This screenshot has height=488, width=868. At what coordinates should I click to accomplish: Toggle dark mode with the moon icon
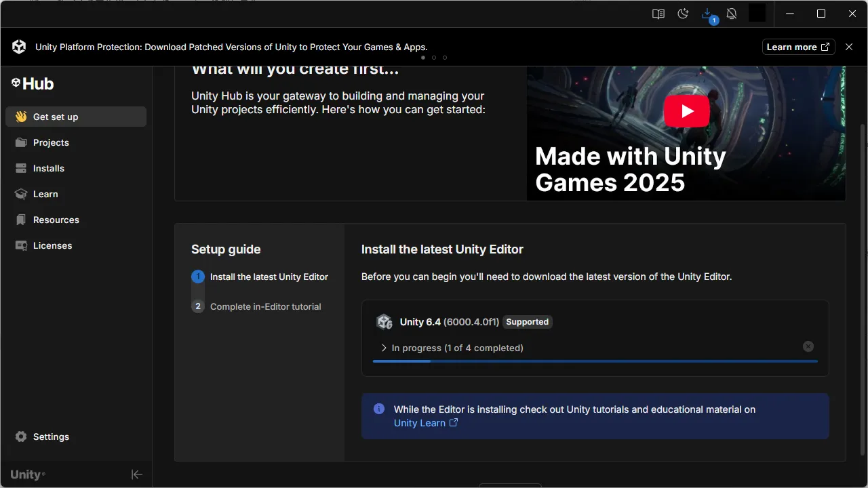point(683,14)
